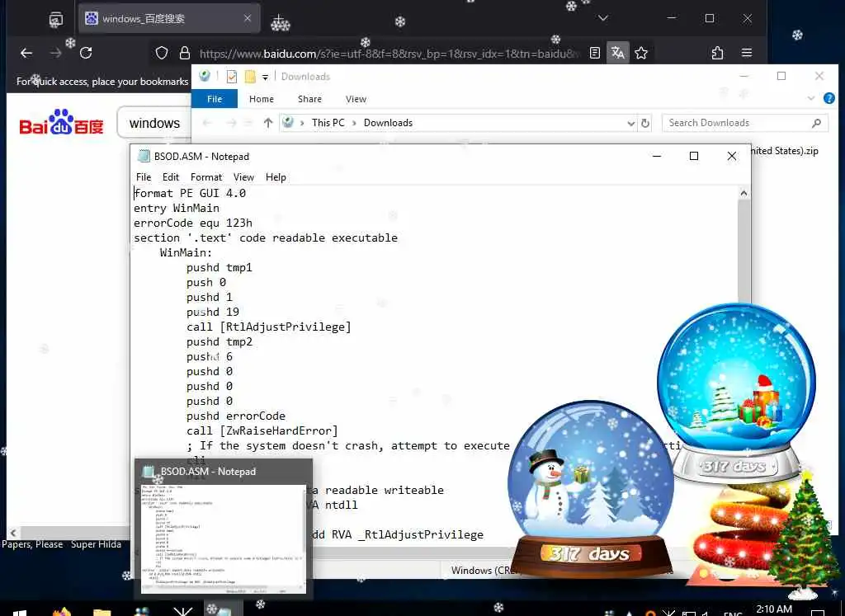The image size is (845, 616).
Task: Expand the list all tabs chevron
Action: pos(603,18)
